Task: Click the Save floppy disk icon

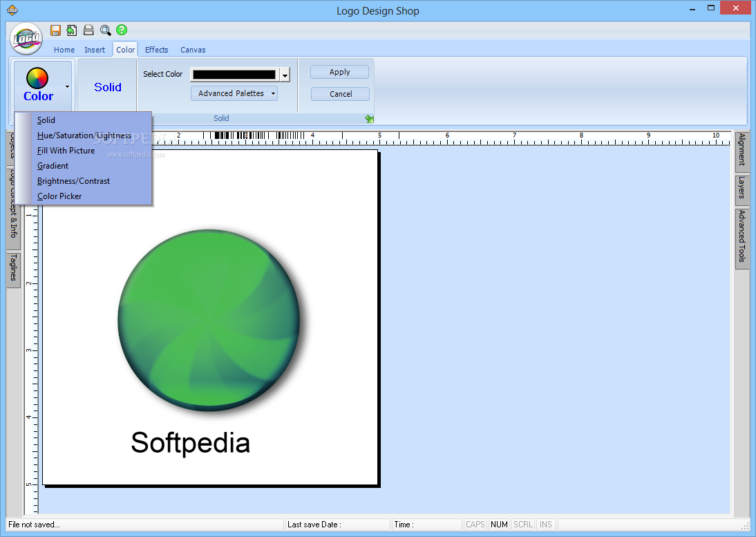Action: pyautogui.click(x=55, y=30)
